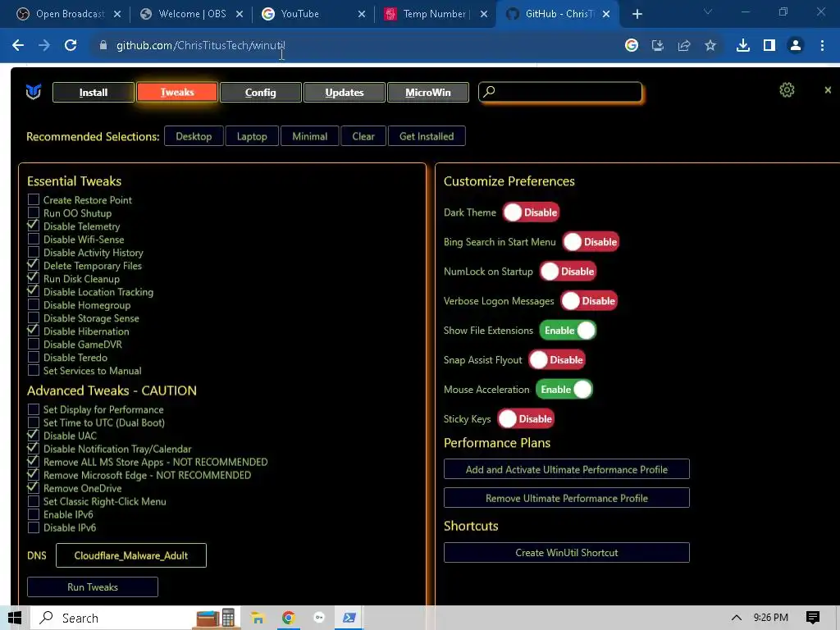Click the wallet and calculator search highlight icon
This screenshot has width=840, height=630.
tap(216, 618)
